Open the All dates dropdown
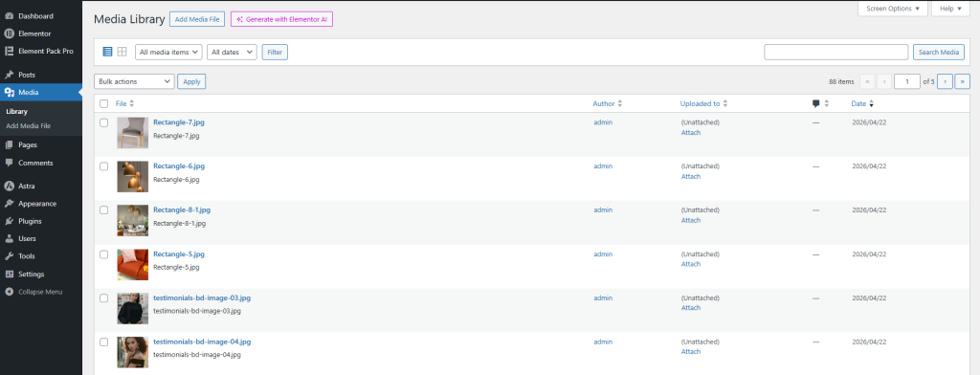 pyautogui.click(x=232, y=52)
